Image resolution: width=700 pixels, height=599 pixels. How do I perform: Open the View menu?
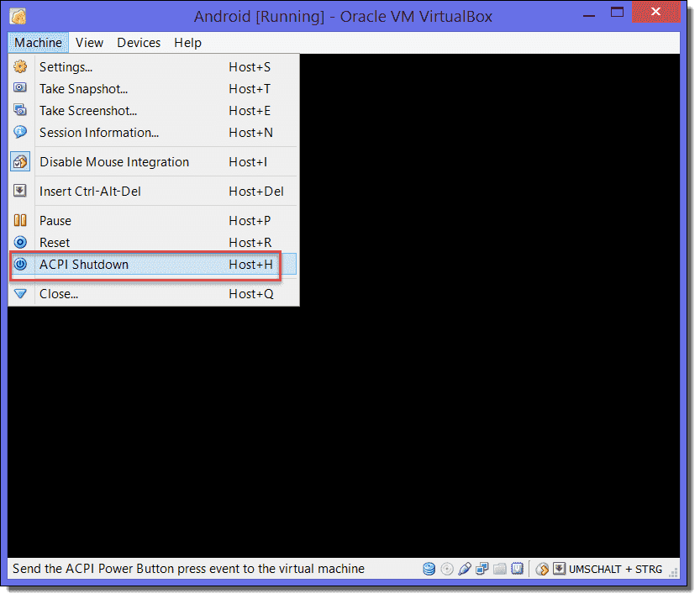click(x=90, y=43)
